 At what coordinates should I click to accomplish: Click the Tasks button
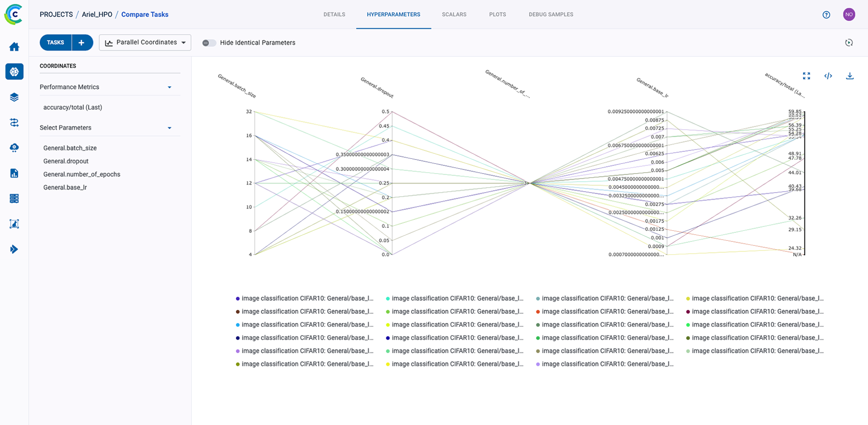56,43
